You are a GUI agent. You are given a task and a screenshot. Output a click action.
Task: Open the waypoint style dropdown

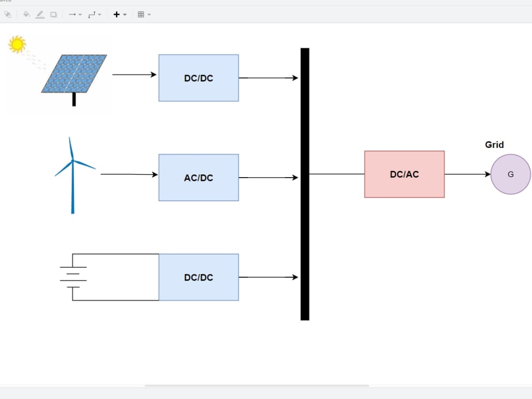99,14
